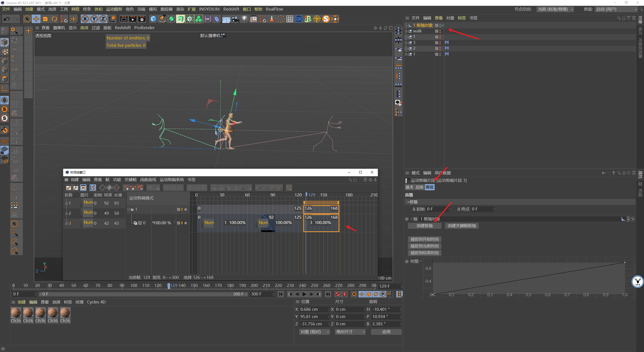Play the animation forwards
This screenshot has height=352, width=644.
[304, 294]
